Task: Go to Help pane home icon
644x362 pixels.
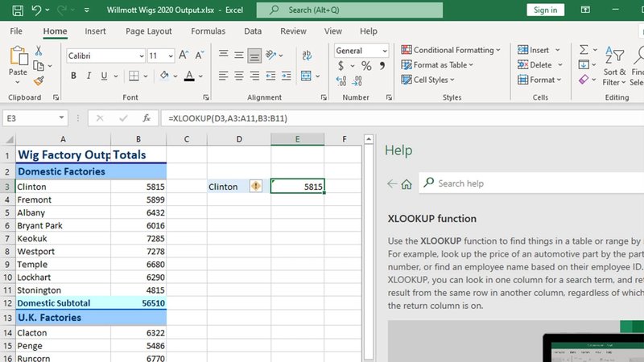Action: pyautogui.click(x=407, y=183)
